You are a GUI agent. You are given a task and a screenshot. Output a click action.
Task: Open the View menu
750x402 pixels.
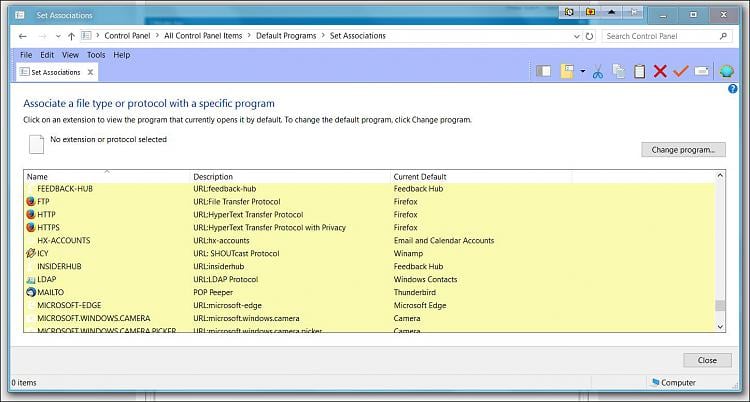[70, 55]
